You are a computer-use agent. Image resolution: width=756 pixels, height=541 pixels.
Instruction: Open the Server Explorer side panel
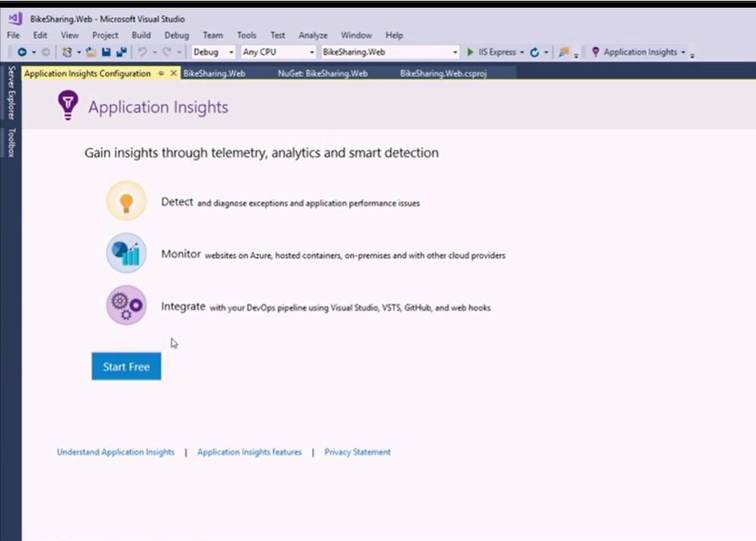[x=11, y=93]
